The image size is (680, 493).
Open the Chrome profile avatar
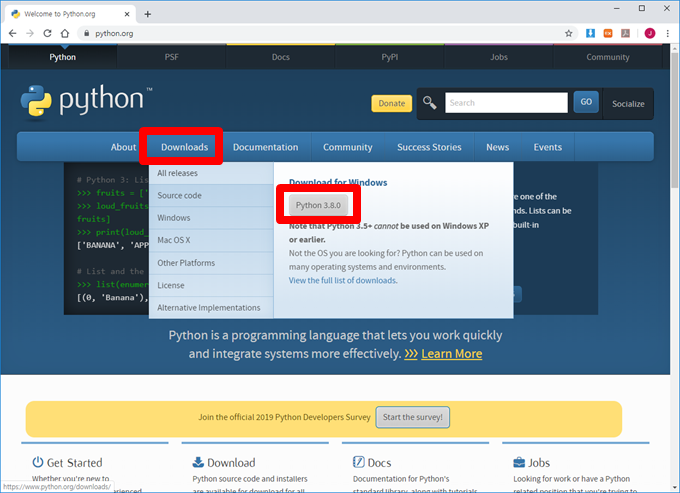pyautogui.click(x=650, y=33)
